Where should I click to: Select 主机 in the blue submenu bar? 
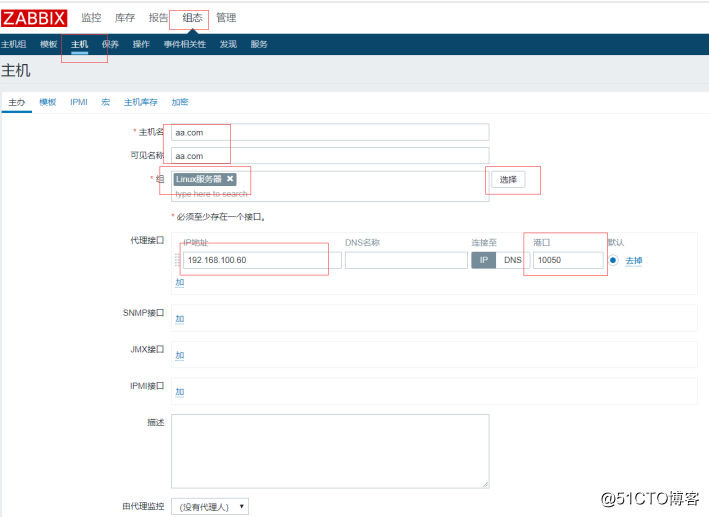(80, 44)
